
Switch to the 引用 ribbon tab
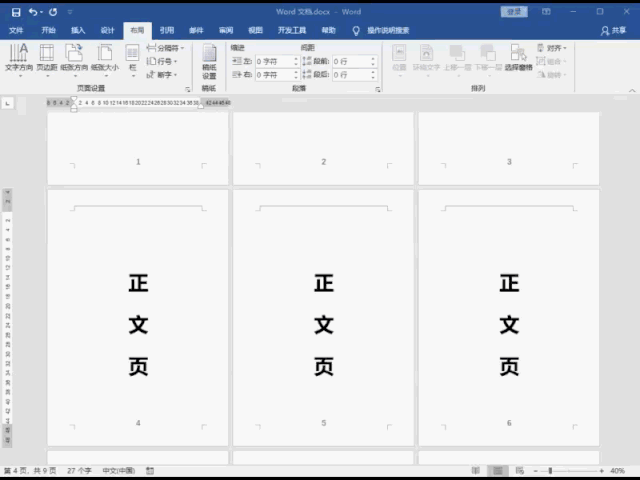click(x=167, y=30)
